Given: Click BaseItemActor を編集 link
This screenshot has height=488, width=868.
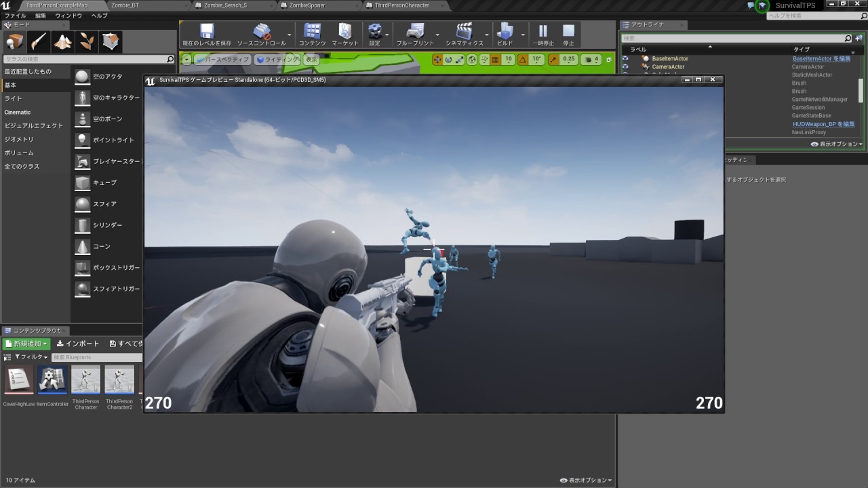Looking at the screenshot, I should tap(821, 58).
